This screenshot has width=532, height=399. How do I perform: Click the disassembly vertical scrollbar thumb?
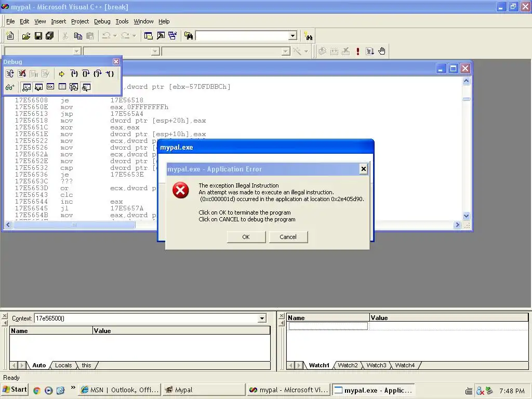click(467, 99)
